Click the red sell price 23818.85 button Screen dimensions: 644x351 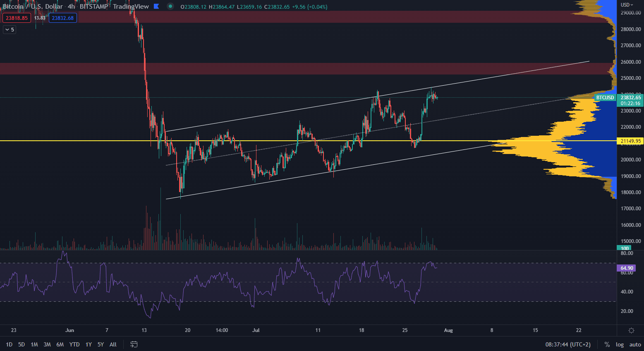tap(17, 18)
